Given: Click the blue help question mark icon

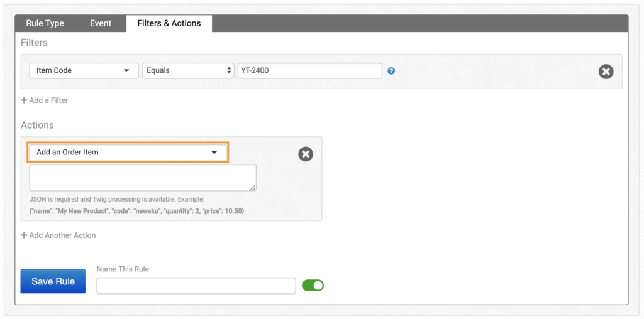Looking at the screenshot, I should 391,71.
